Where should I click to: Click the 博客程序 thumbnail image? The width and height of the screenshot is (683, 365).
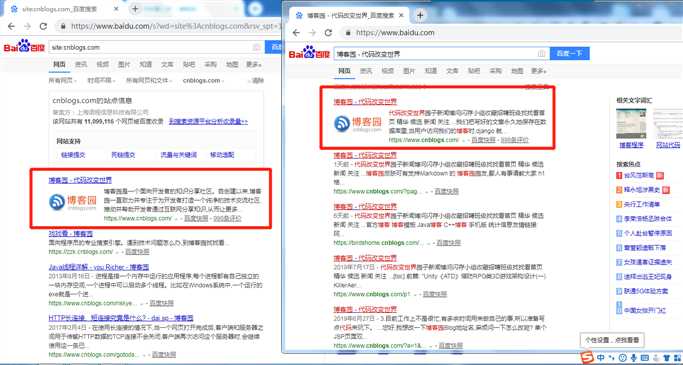click(x=631, y=124)
